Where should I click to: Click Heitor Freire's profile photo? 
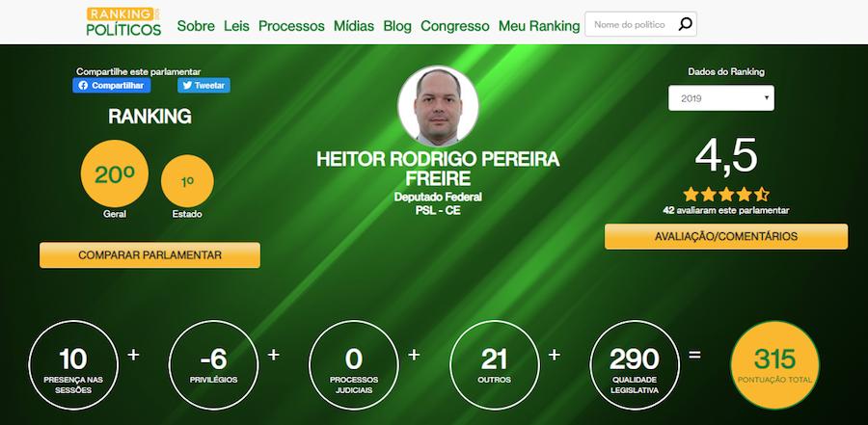[438, 106]
